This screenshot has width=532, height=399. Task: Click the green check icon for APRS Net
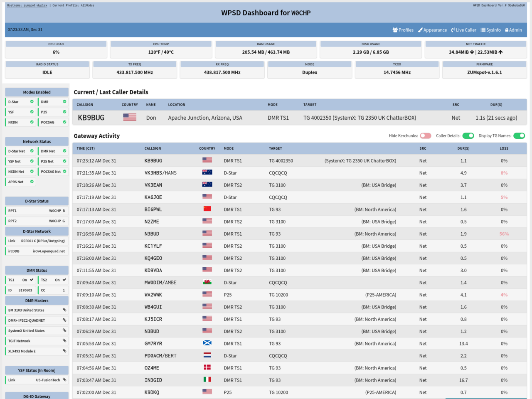(x=32, y=182)
